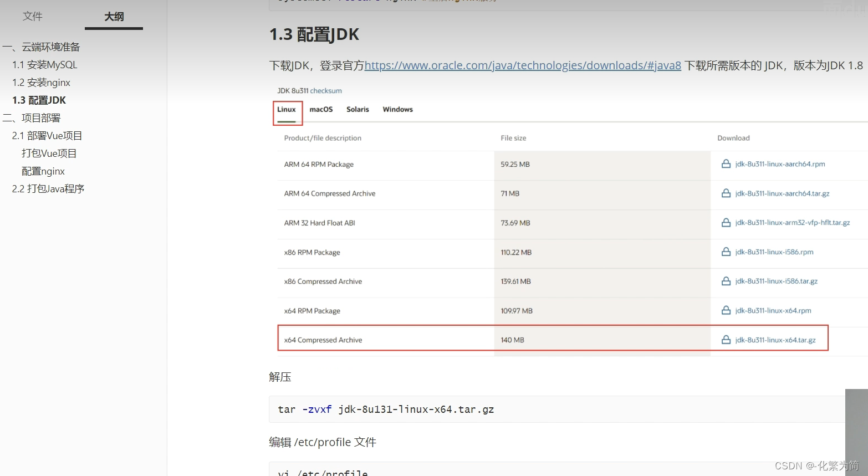
Task: Click the x86 Compressed Archive text
Action: pyautogui.click(x=323, y=282)
